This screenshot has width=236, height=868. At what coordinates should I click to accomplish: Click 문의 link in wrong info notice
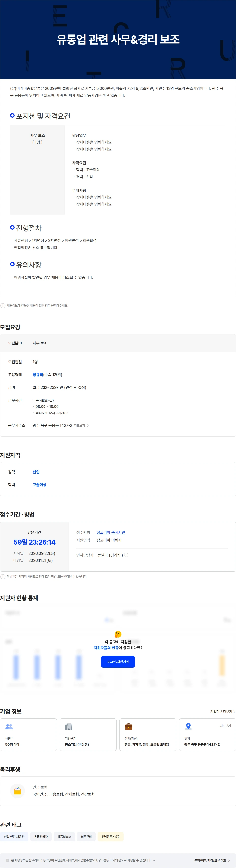pyautogui.click(x=54, y=305)
